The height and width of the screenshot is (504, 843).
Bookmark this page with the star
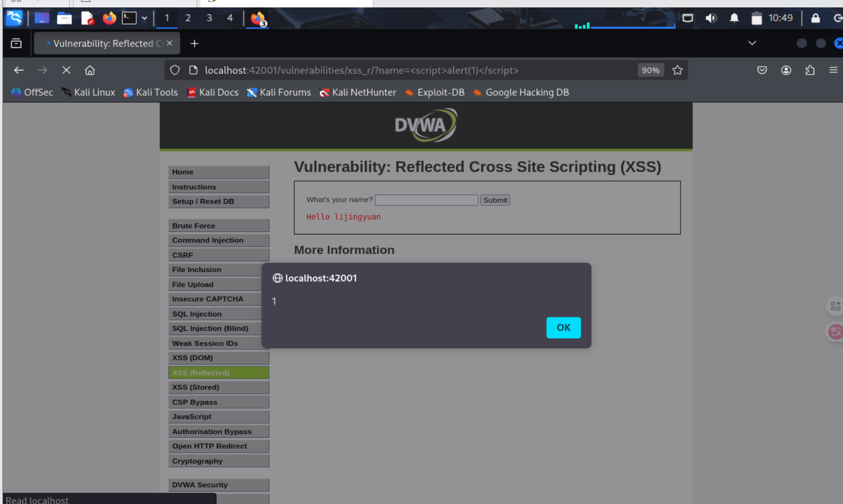678,70
